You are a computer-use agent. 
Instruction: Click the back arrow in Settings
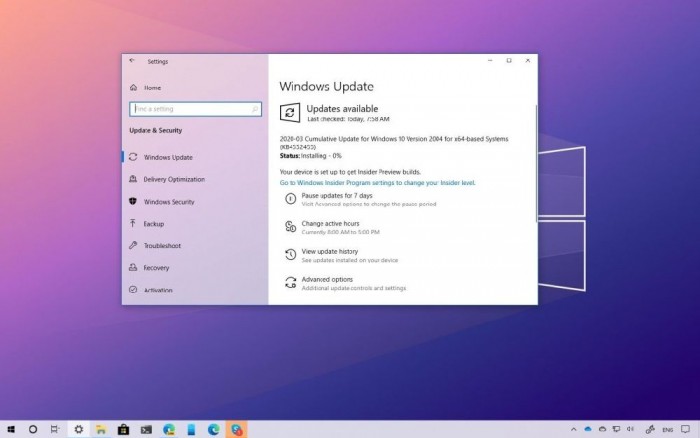coord(132,61)
